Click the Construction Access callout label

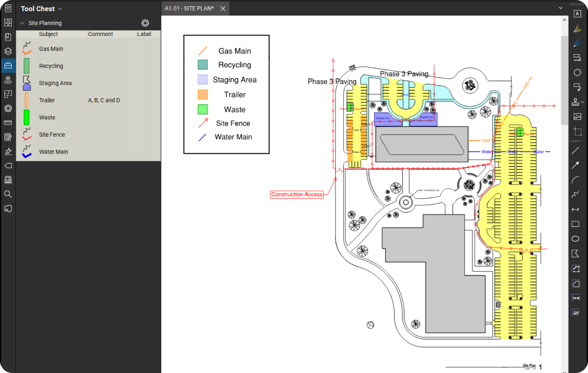[296, 195]
